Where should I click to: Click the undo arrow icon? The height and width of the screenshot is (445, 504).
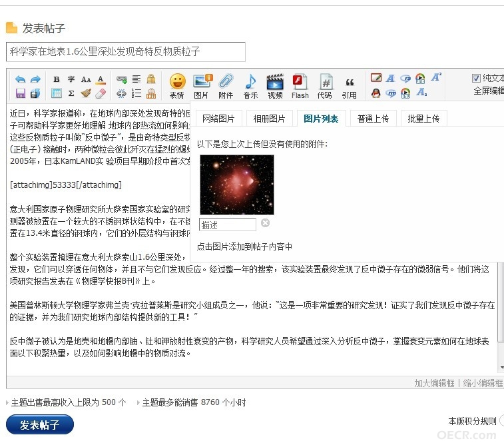coord(20,79)
